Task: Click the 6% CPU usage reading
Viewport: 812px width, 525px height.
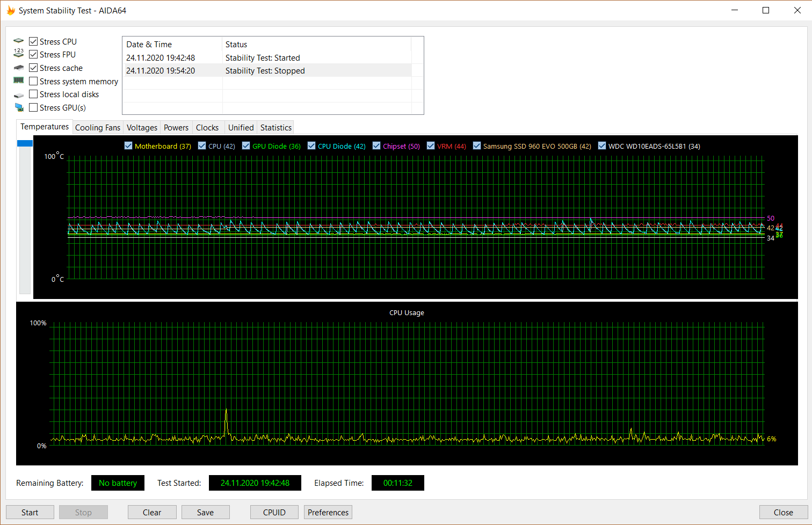Action: click(x=772, y=439)
